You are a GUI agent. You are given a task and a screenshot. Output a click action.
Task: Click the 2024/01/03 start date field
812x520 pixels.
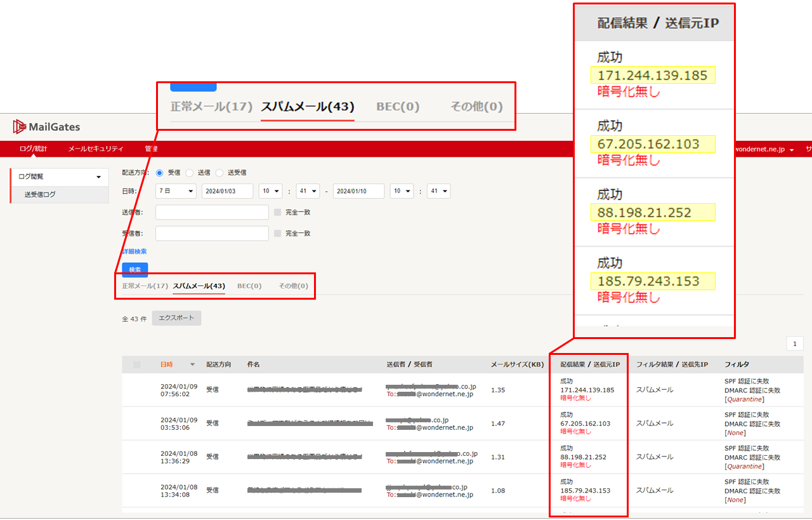coord(228,191)
